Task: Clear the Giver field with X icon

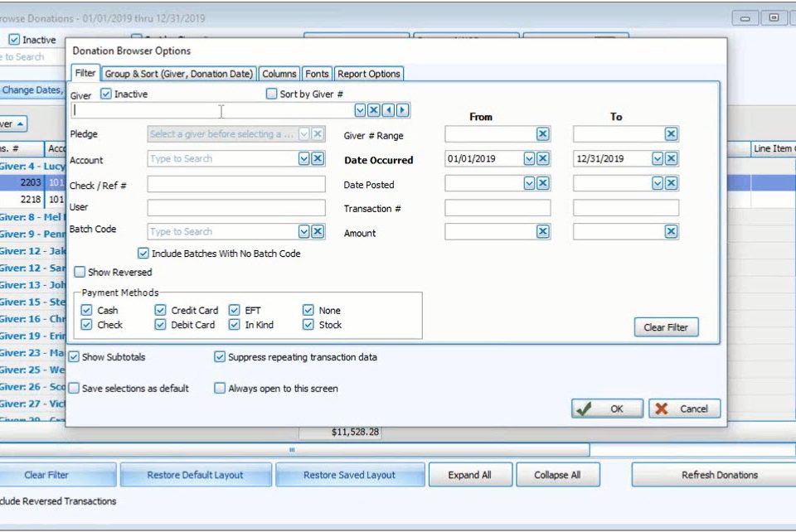Action: click(374, 110)
